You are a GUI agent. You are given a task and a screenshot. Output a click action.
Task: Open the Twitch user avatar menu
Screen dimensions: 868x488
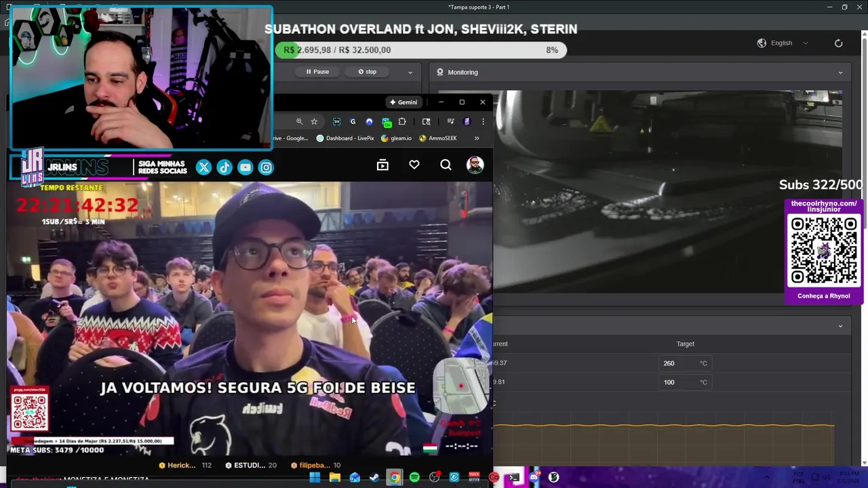point(475,165)
